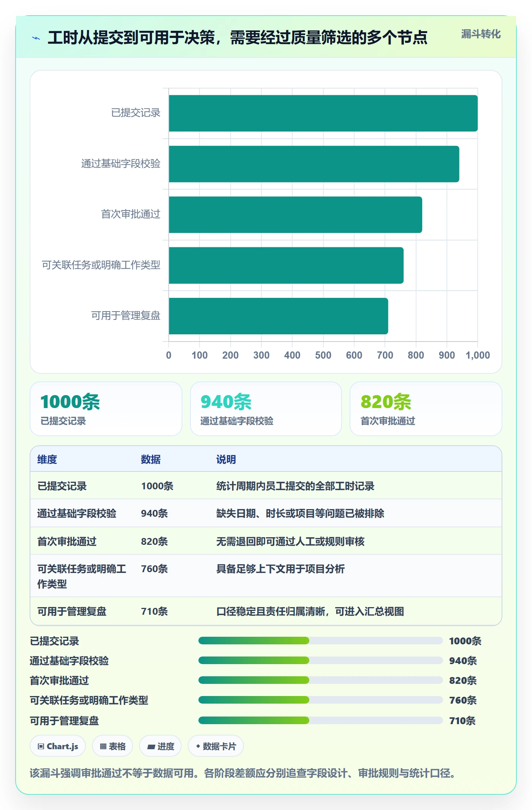Viewport: 532px width, 810px height.
Task: Click the 可用于管理复盘 progress bar
Action: tap(320, 721)
